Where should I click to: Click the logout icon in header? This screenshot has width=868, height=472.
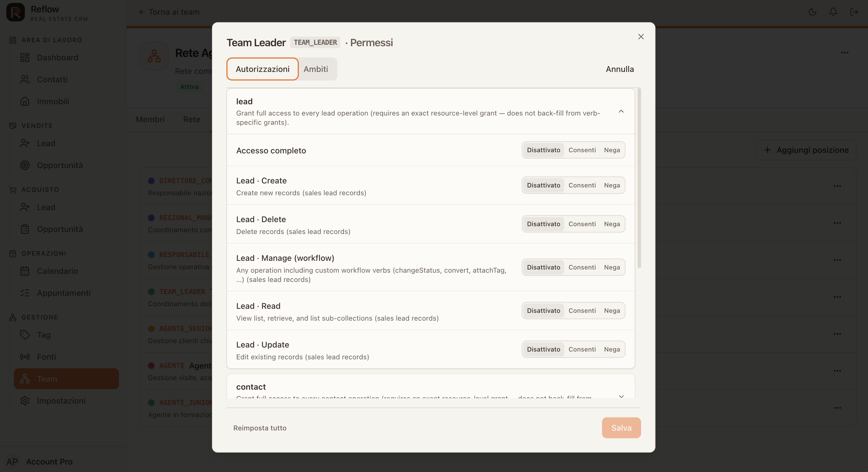click(x=854, y=12)
